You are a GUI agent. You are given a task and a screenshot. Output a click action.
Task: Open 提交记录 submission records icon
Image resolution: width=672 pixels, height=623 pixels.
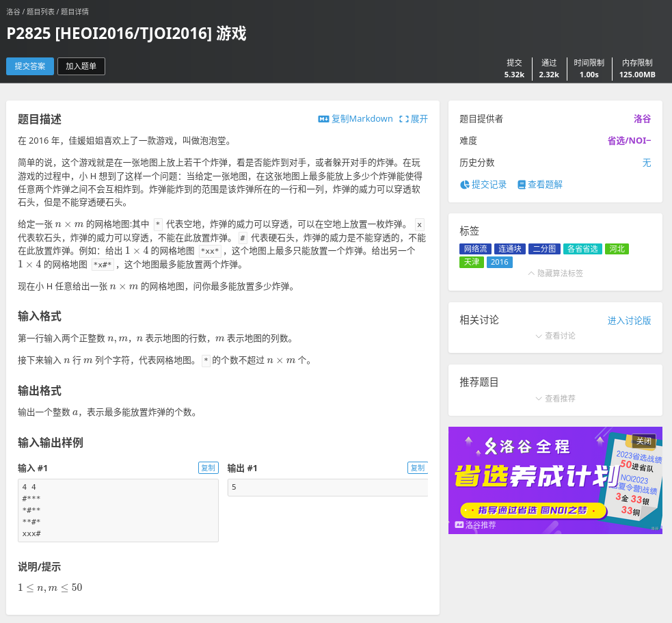465,185
